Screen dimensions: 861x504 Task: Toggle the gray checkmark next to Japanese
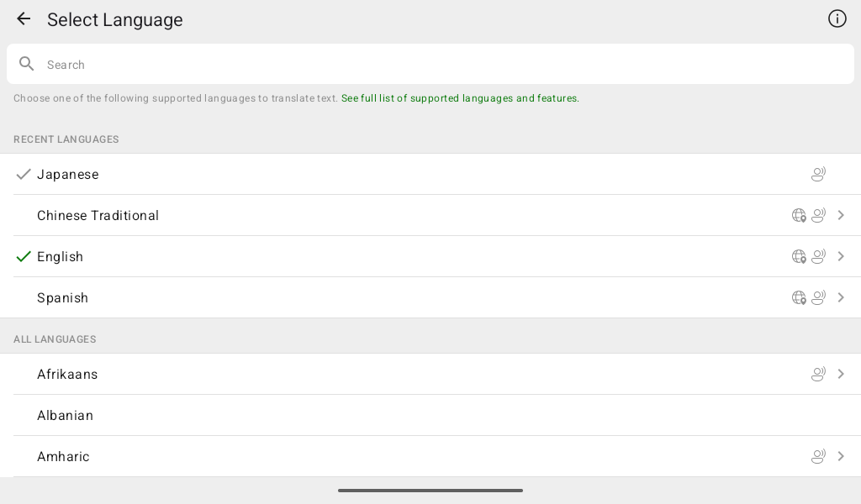(x=23, y=175)
